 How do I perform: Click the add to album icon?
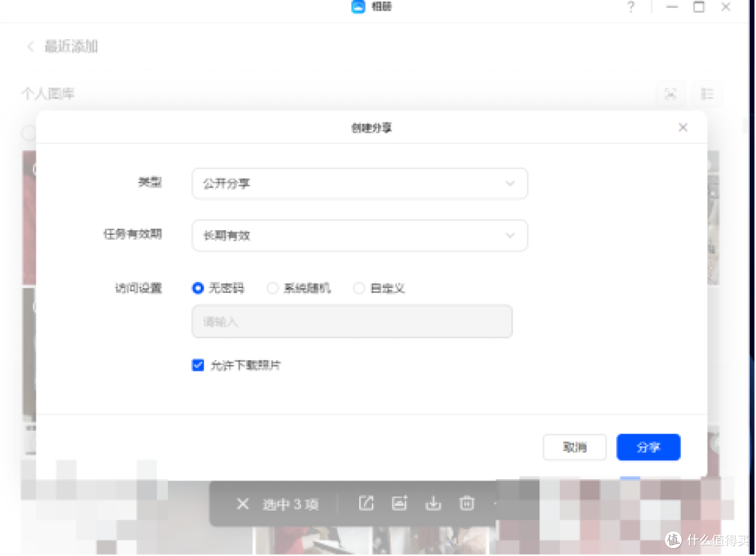399,503
